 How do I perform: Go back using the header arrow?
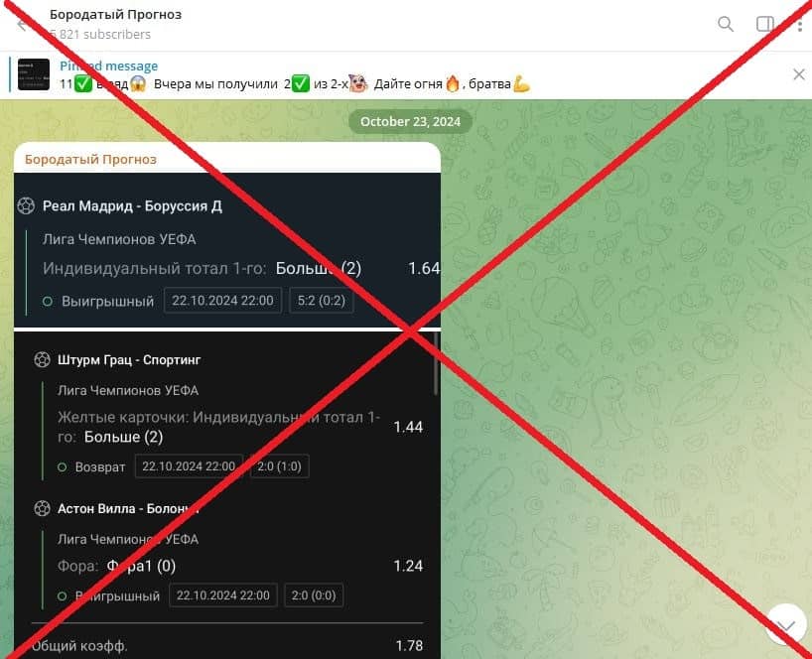click(24, 25)
